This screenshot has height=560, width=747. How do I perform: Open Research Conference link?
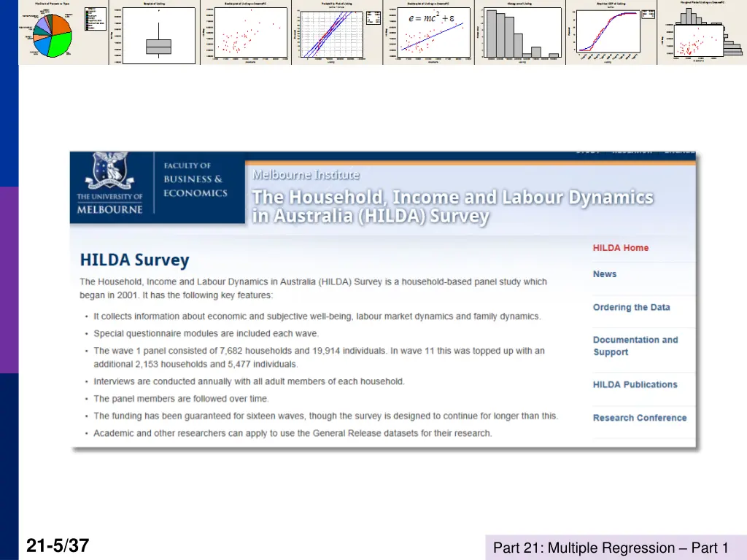640,418
